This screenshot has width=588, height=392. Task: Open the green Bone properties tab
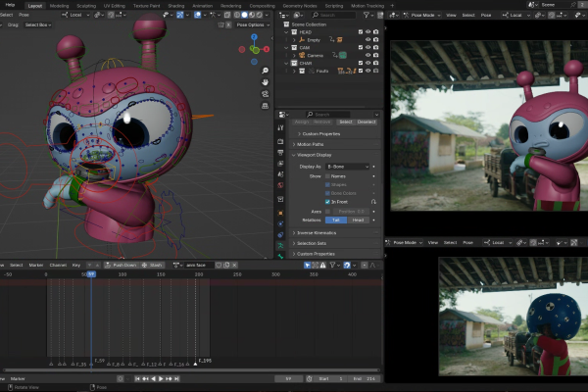click(x=280, y=256)
